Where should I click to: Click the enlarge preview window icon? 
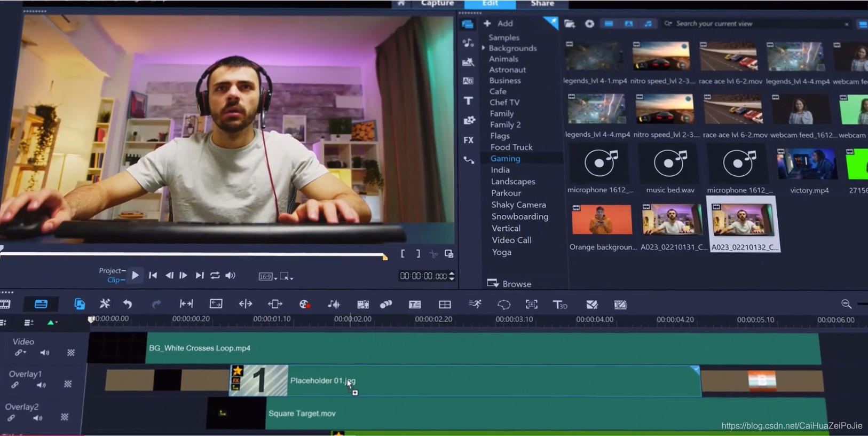point(449,254)
